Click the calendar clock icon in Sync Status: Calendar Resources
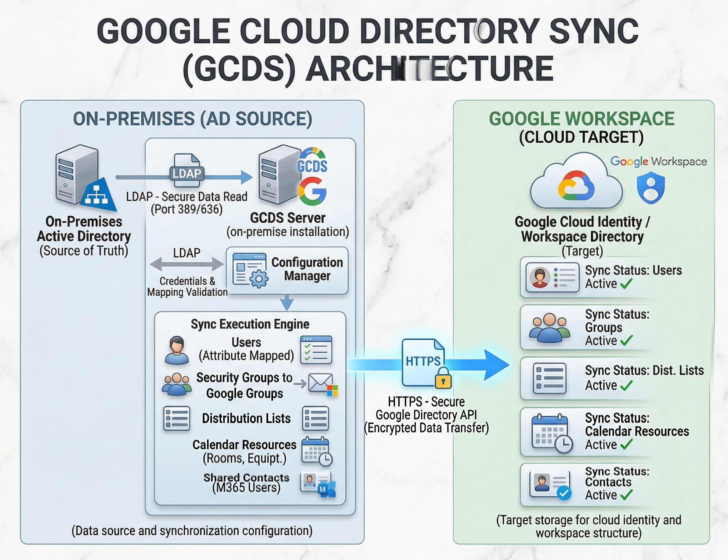This screenshot has width=728, height=560. click(552, 433)
